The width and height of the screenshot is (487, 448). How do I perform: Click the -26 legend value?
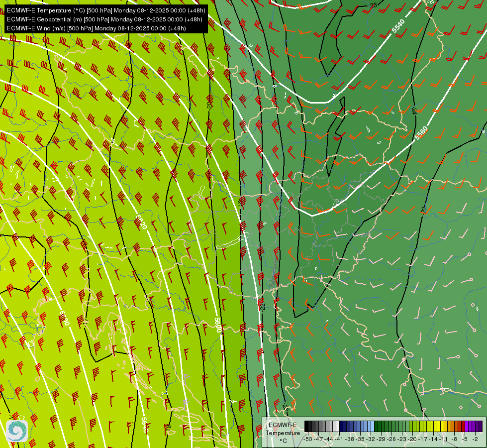coord(392,439)
